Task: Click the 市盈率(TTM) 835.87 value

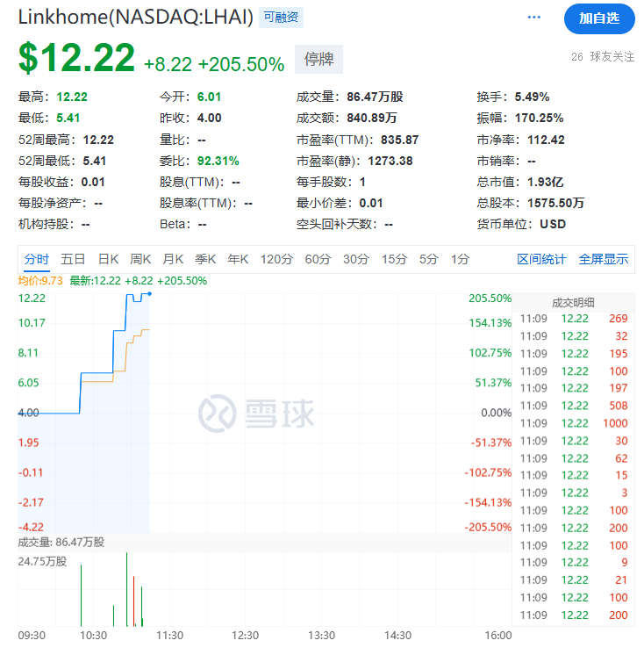Action: pos(399,140)
